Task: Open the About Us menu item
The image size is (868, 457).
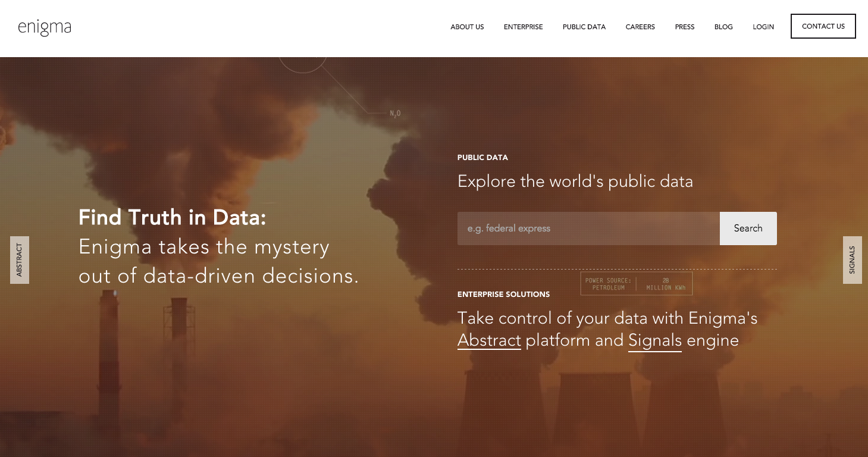Action: [467, 27]
